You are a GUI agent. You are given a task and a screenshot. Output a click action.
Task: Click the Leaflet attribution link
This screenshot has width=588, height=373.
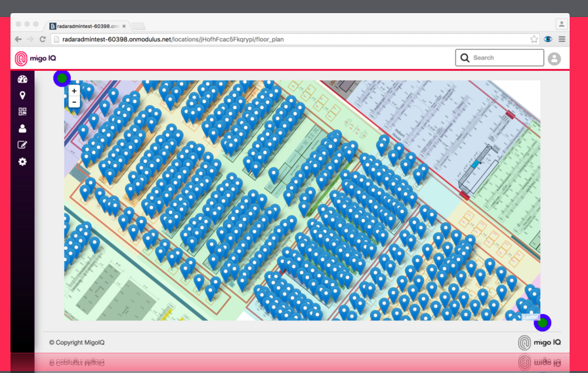pos(530,317)
